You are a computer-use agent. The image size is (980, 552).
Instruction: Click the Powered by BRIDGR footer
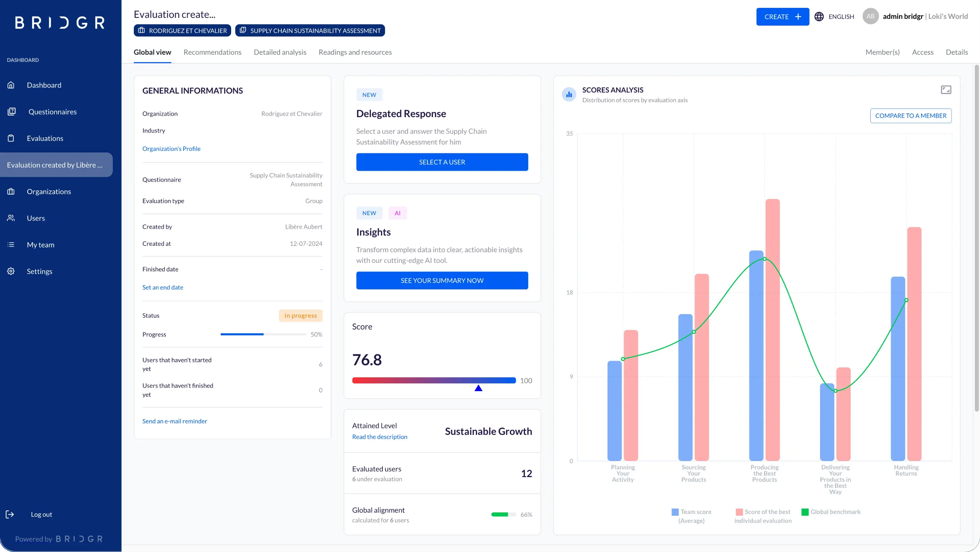tap(59, 539)
